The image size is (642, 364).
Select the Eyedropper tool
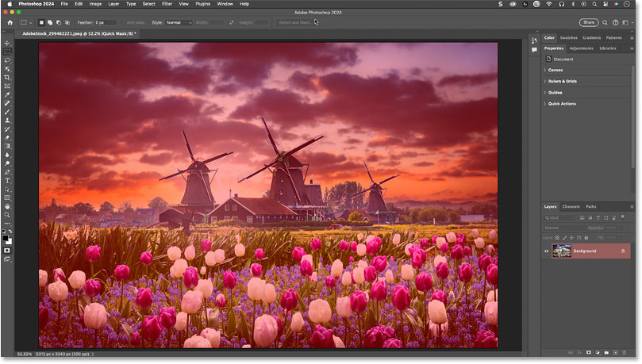(x=7, y=94)
